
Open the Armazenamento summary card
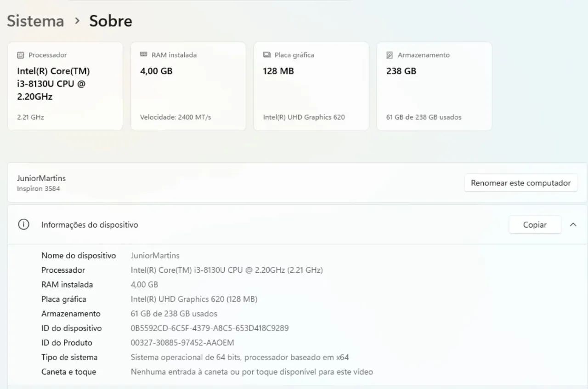pos(435,86)
